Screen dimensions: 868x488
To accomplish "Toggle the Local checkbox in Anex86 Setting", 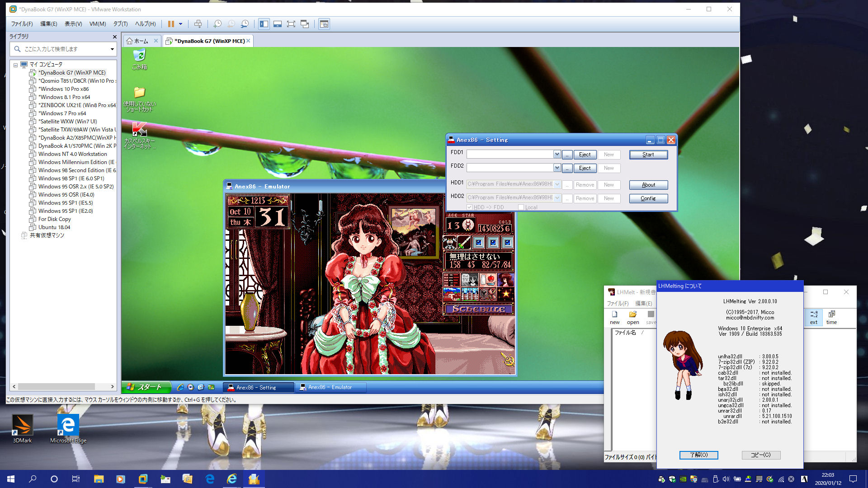I will (521, 207).
